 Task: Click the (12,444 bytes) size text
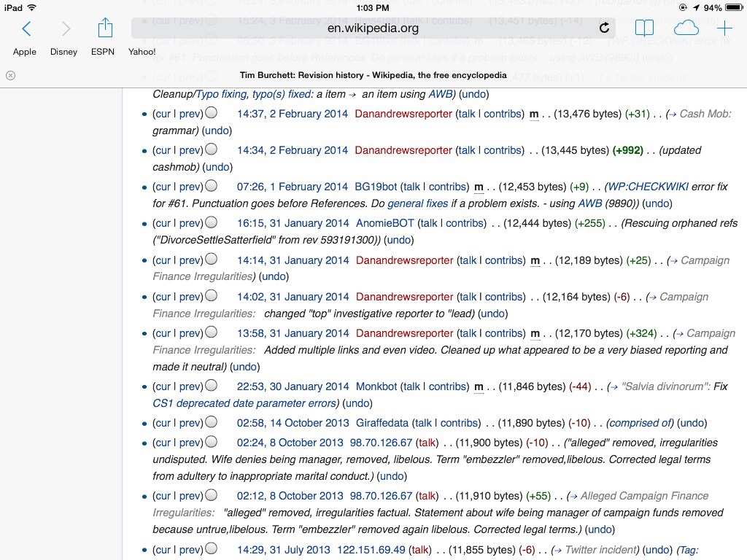[x=538, y=223]
